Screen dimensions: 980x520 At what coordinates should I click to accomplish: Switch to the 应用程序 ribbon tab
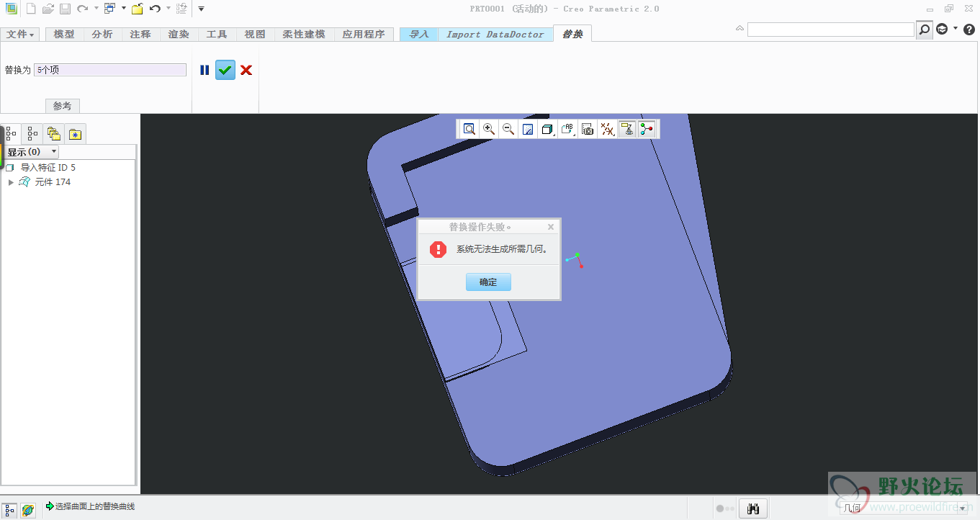coord(364,34)
